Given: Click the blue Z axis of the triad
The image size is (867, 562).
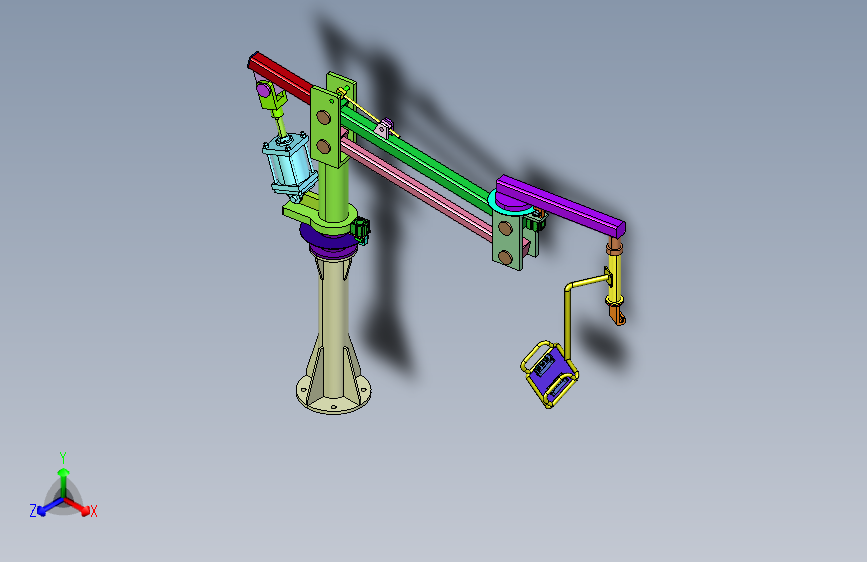Looking at the screenshot, I should tap(50, 507).
